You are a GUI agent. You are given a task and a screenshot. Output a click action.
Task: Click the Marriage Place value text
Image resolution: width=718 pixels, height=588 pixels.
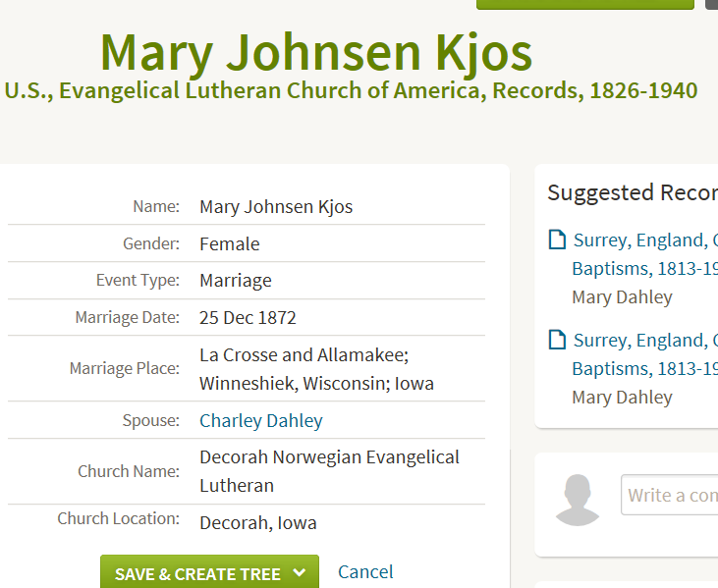point(316,369)
